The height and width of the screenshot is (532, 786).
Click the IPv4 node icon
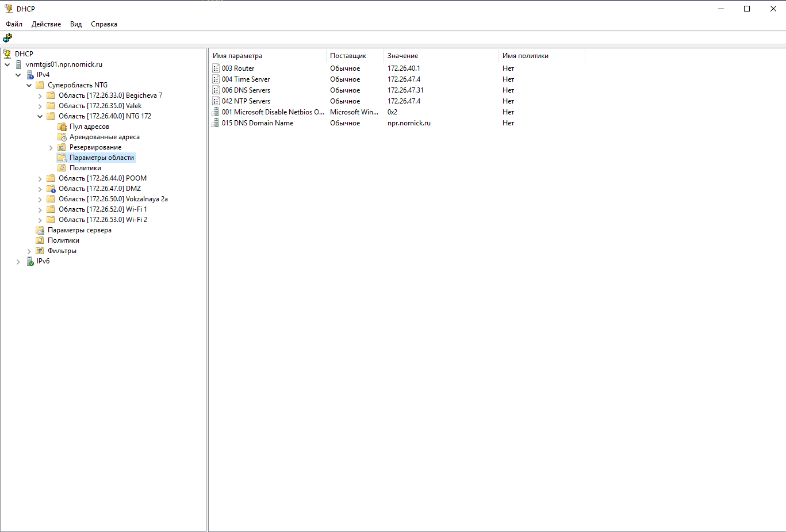tap(30, 75)
